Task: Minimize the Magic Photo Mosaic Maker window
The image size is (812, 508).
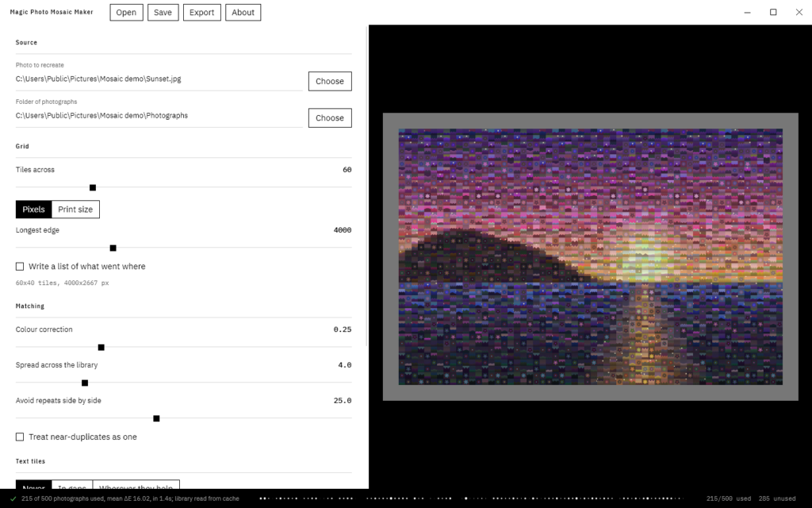Action: tap(747, 13)
